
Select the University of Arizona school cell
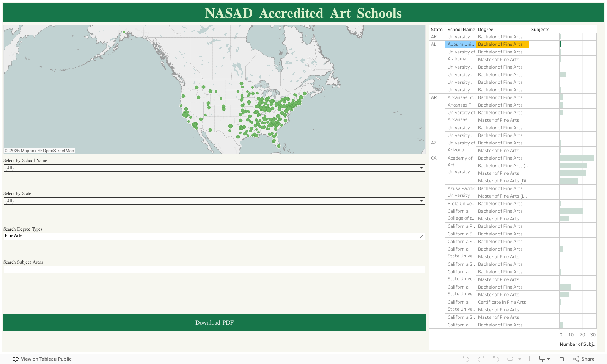pyautogui.click(x=461, y=146)
